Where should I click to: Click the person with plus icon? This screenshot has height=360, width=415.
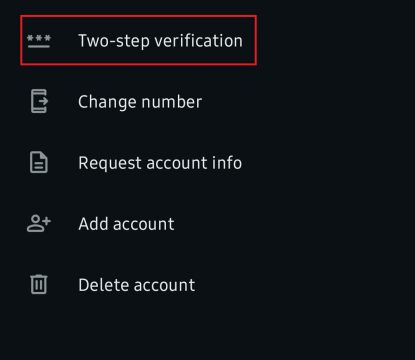coord(39,223)
